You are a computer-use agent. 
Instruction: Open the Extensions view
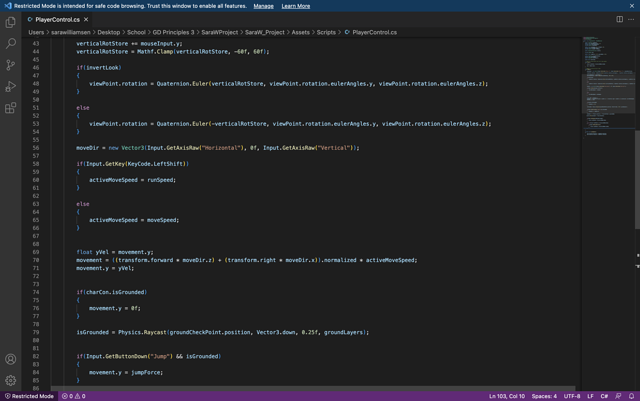click(11, 108)
